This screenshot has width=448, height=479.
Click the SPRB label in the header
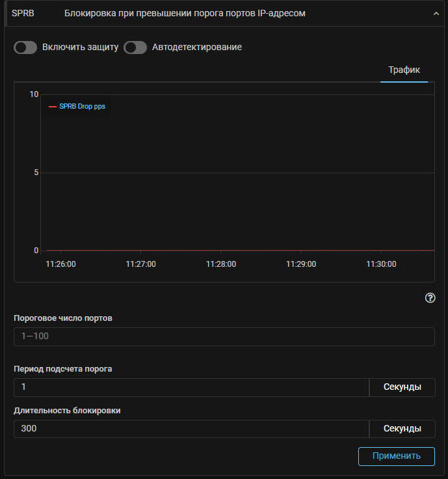pyautogui.click(x=23, y=13)
